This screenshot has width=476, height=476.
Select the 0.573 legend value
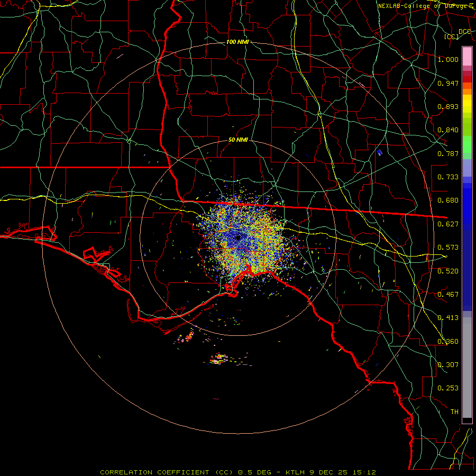point(448,248)
